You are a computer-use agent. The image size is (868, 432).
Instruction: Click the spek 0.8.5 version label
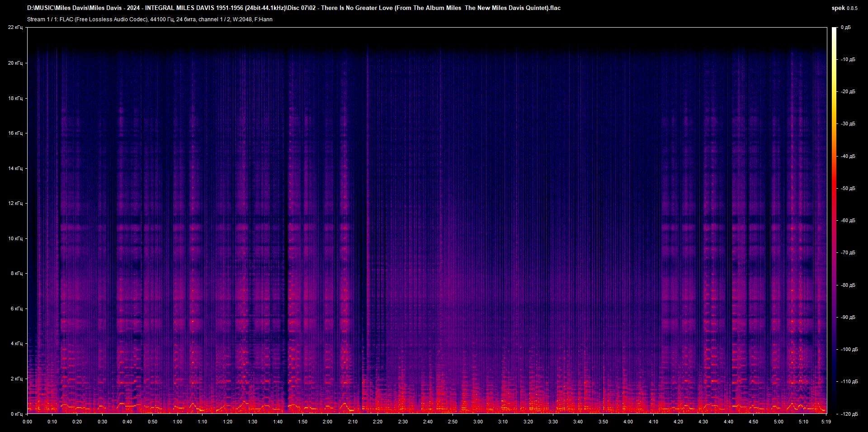pyautogui.click(x=844, y=8)
